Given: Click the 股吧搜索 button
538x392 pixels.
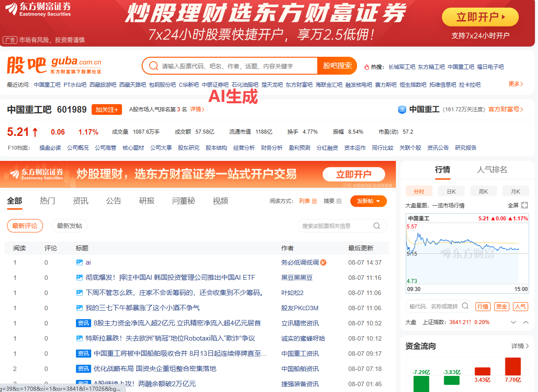Looking at the screenshot, I should [337, 66].
